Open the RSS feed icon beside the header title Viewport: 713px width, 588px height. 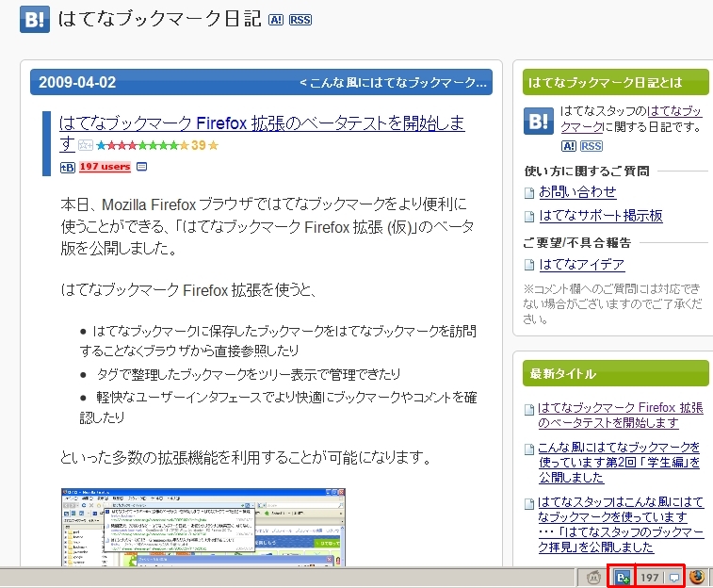tap(300, 20)
